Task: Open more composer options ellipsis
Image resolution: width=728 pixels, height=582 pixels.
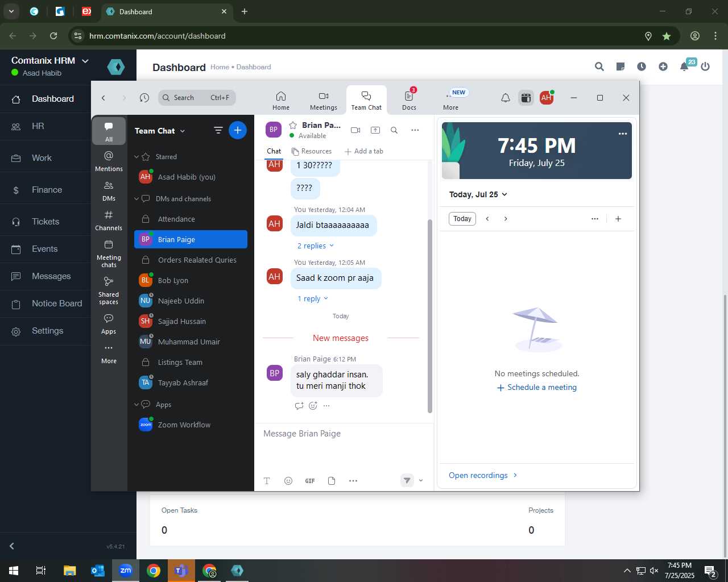Action: [353, 481]
